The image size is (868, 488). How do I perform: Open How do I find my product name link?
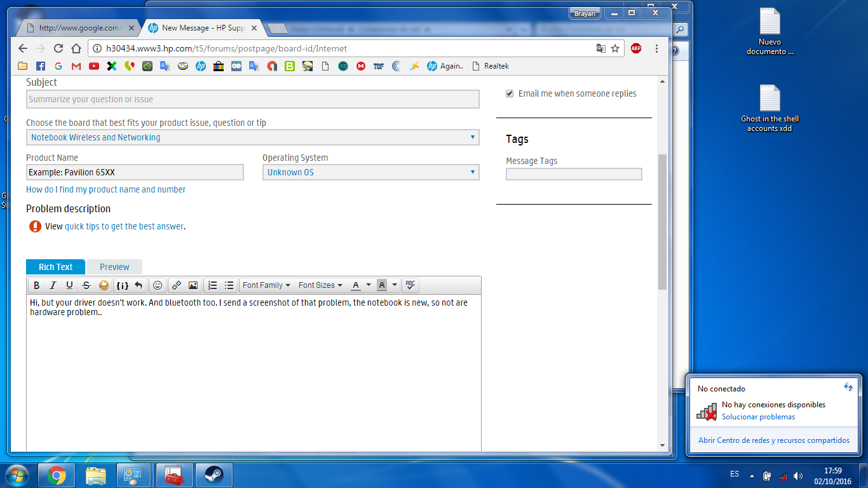pos(106,189)
